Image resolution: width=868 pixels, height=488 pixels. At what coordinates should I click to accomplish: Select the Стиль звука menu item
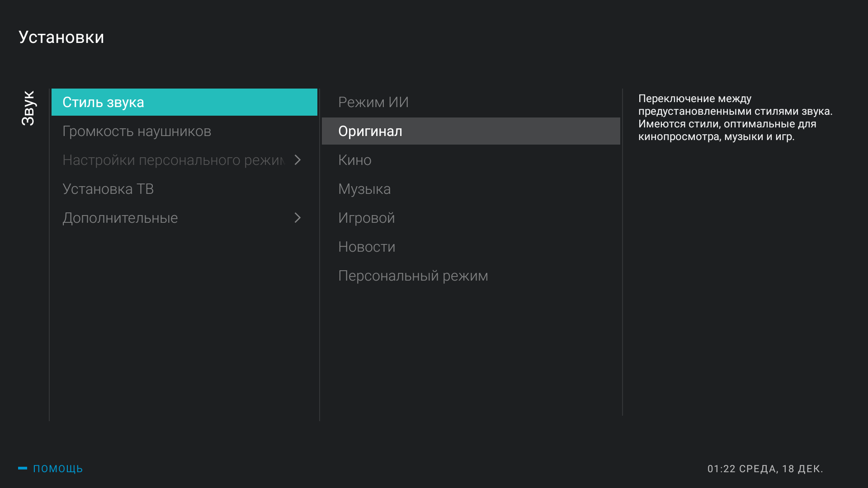tap(184, 102)
